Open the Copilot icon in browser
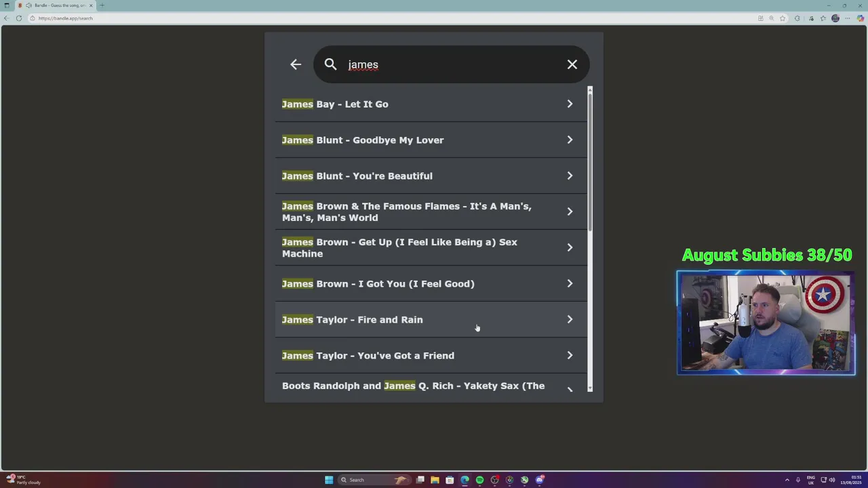The width and height of the screenshot is (868, 488). (x=861, y=18)
